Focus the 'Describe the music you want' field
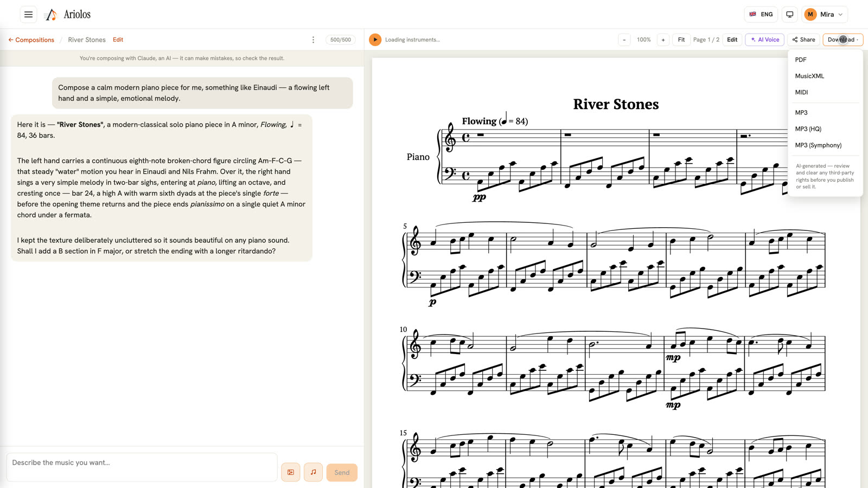 point(142,467)
